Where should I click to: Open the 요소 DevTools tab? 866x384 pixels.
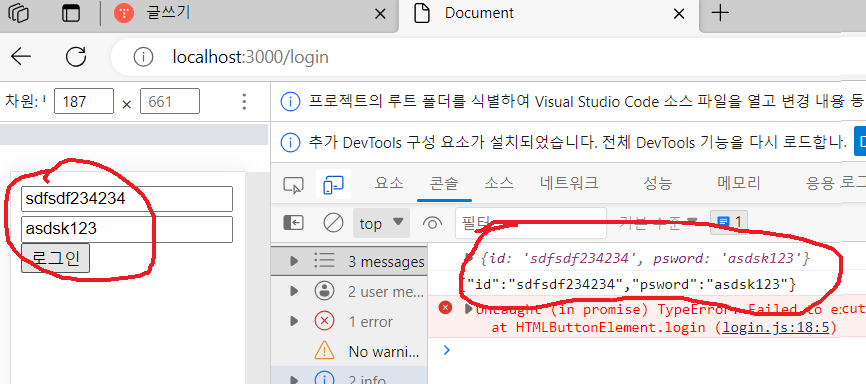click(x=389, y=183)
